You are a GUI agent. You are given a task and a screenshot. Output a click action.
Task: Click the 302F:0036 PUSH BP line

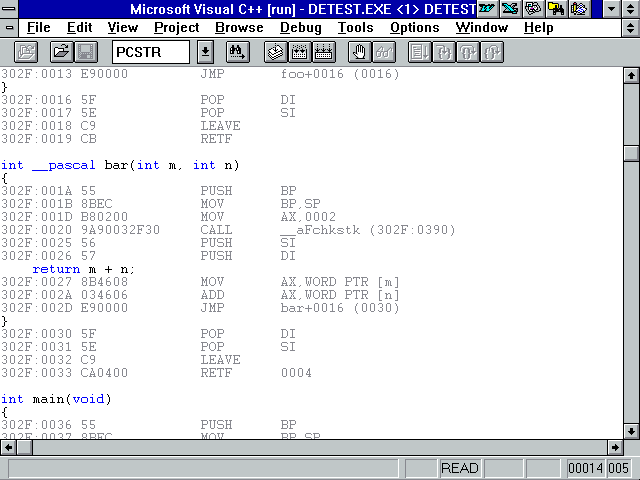coord(149,424)
